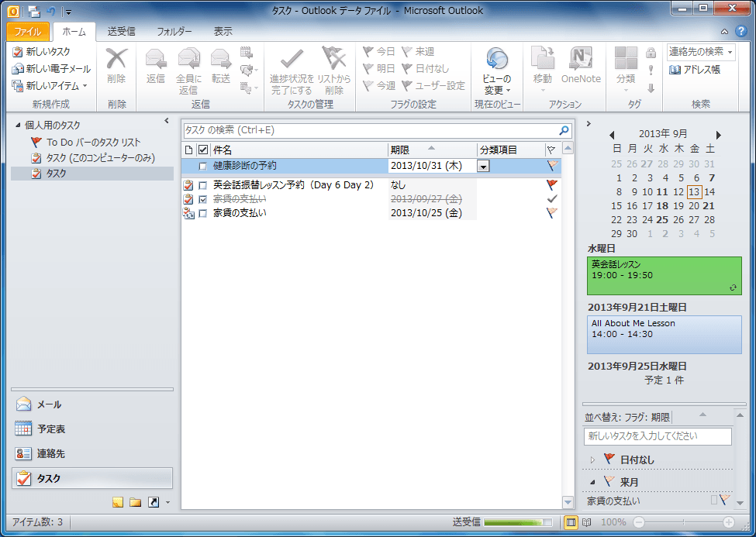The image size is (756, 537).
Task: Collapse the navigation pane with arrow
Action: (x=167, y=121)
